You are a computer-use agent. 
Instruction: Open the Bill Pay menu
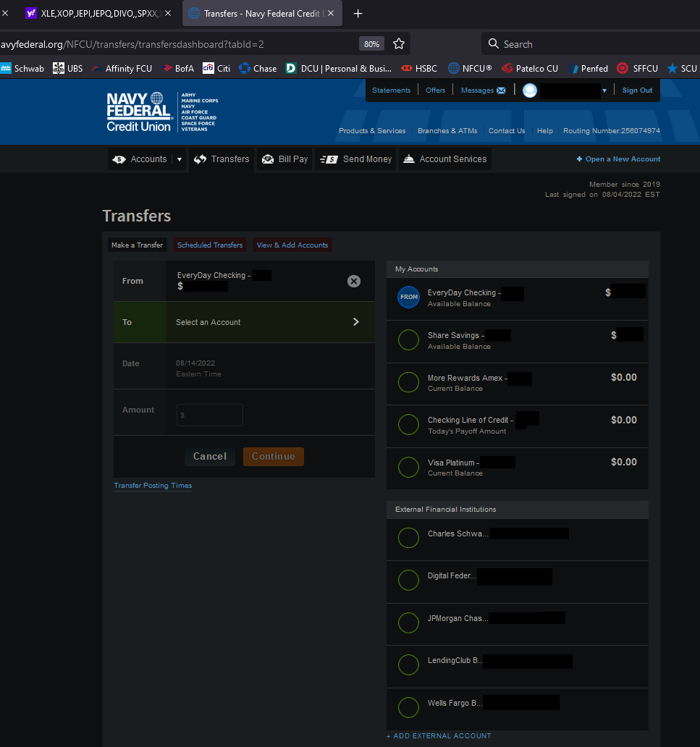(x=284, y=159)
